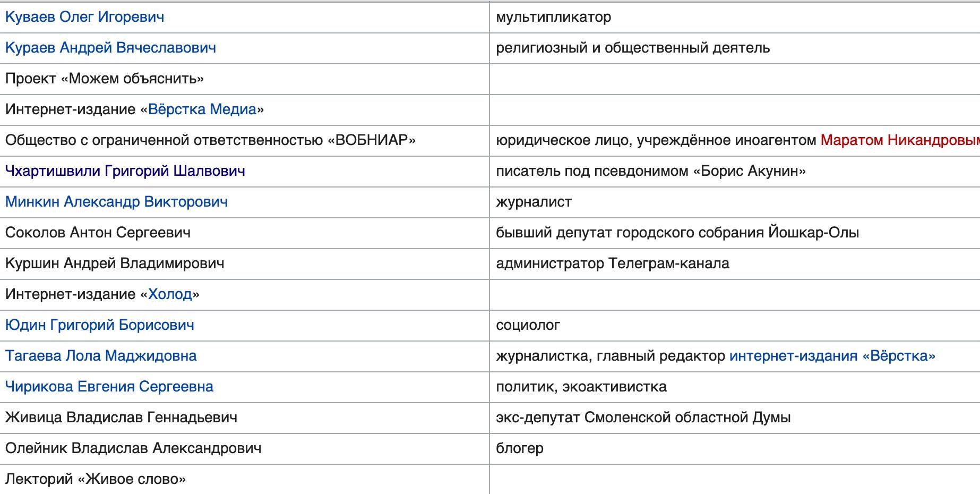The image size is (980, 494).
Task: Click the Живица Владислав Геннадьевич cell
Action: click(121, 418)
